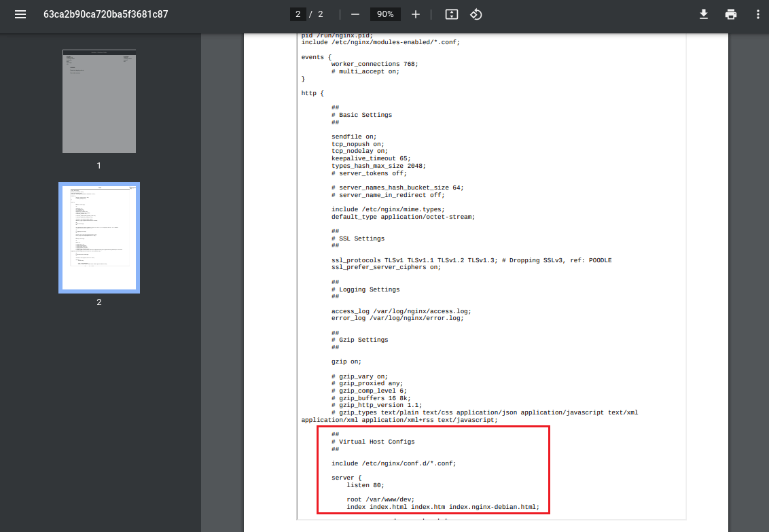Click the 'types_hash_max_size 2048;' line
This screenshot has height=532, width=769.
(x=378, y=166)
